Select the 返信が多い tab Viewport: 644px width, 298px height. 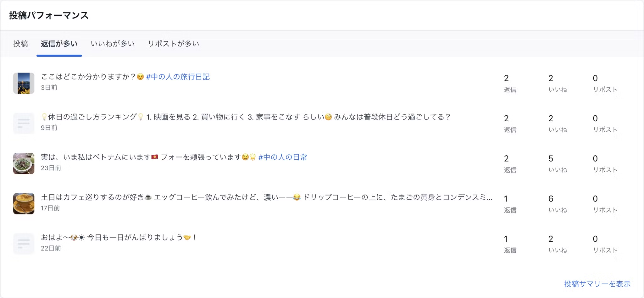pos(59,44)
